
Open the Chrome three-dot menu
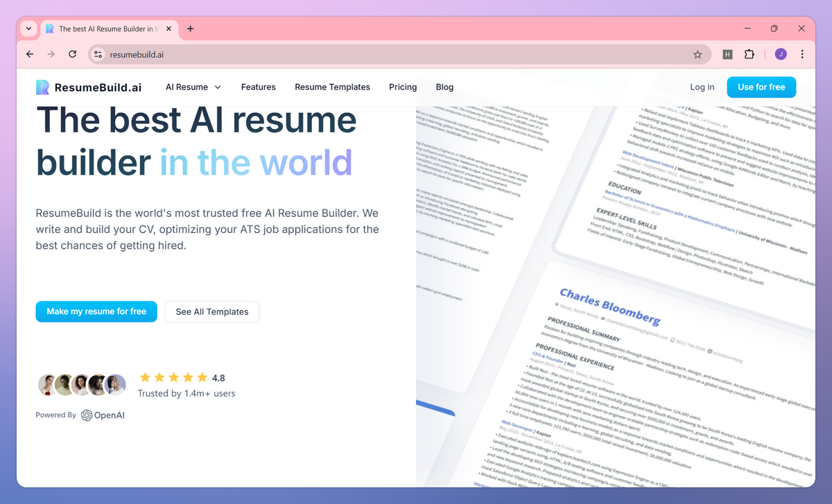click(x=802, y=54)
